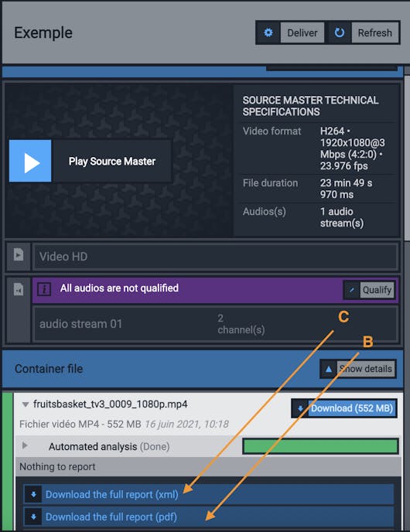Image resolution: width=410 pixels, height=532 pixels.
Task: Click the gear icon beside Deliver
Action: (268, 32)
